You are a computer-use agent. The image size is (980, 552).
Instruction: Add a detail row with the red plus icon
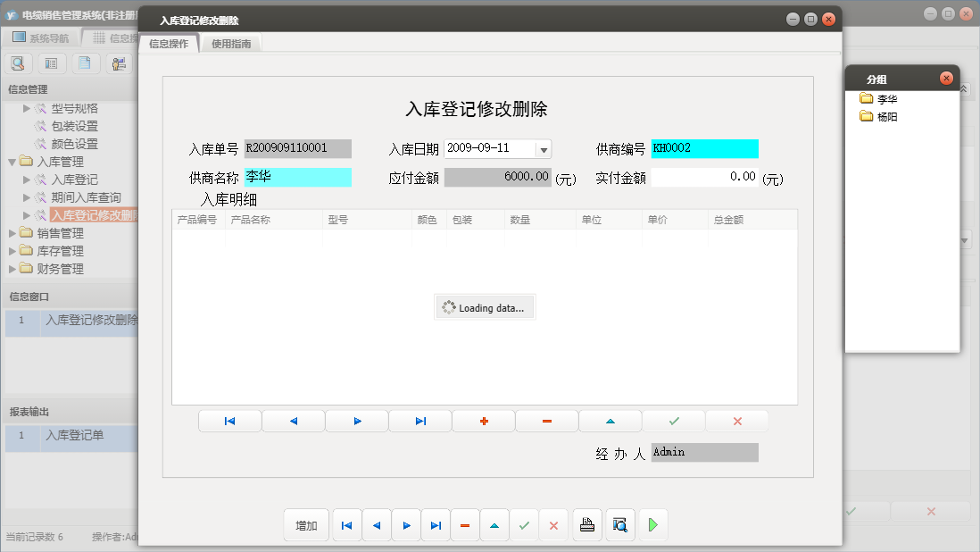point(483,420)
